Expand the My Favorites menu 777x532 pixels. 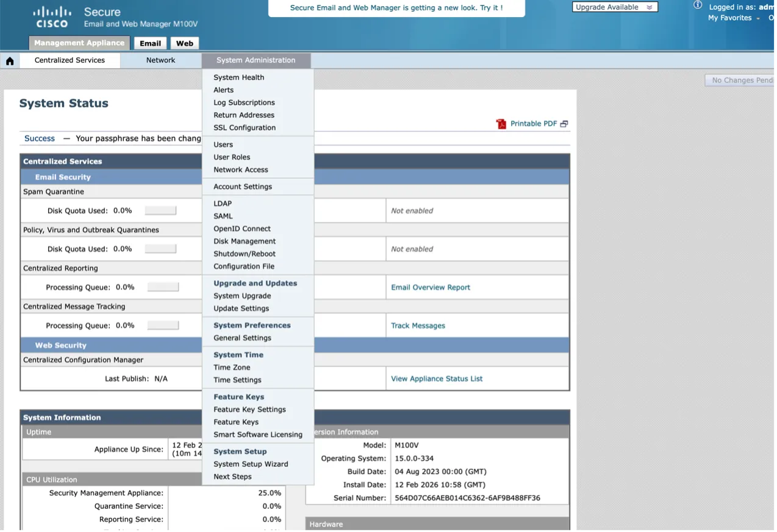734,18
